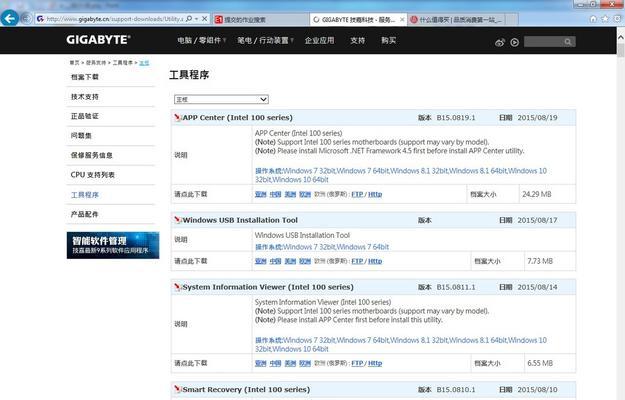This screenshot has width=625, height=400.
Task: Click the file size value 24.29 MB
Action: (537, 194)
